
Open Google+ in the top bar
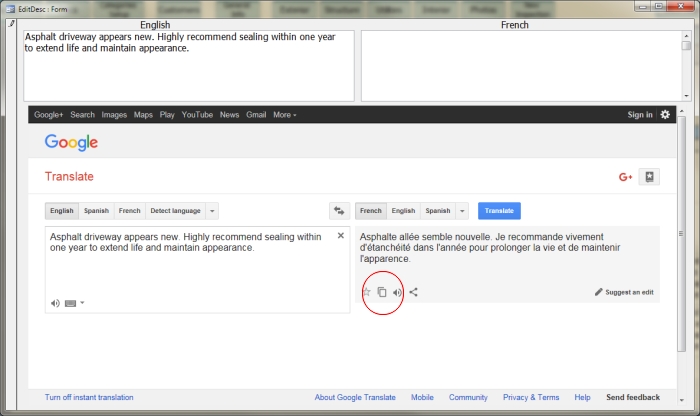click(x=49, y=115)
